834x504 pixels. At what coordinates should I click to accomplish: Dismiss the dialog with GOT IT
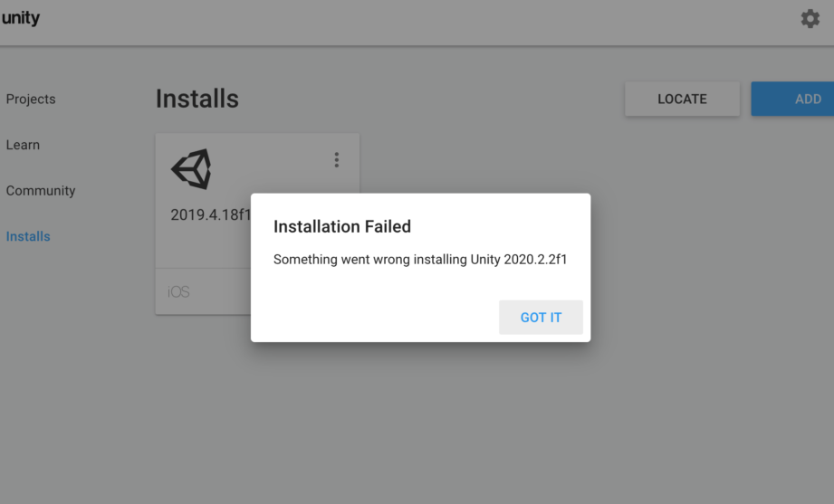pos(541,318)
